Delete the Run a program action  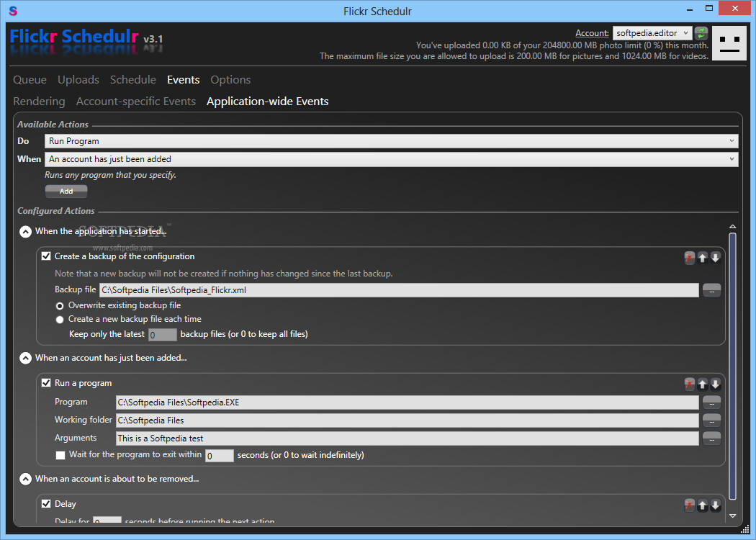coord(690,384)
